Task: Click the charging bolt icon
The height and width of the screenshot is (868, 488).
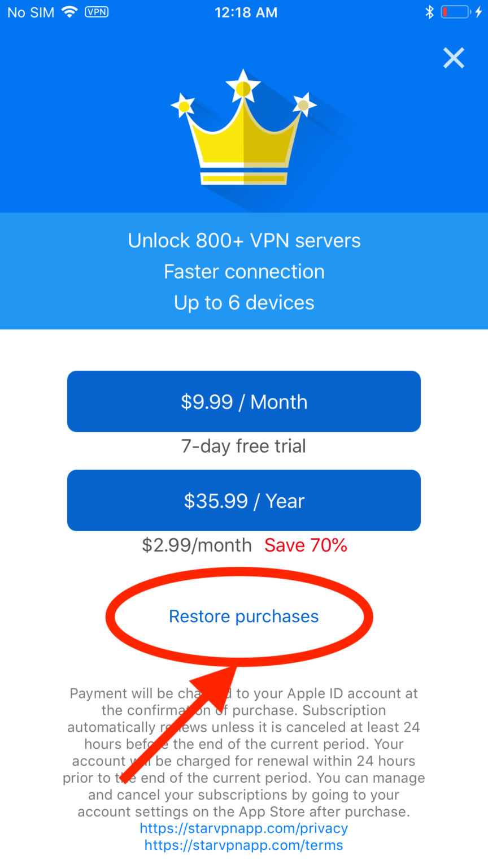Action: point(480,12)
